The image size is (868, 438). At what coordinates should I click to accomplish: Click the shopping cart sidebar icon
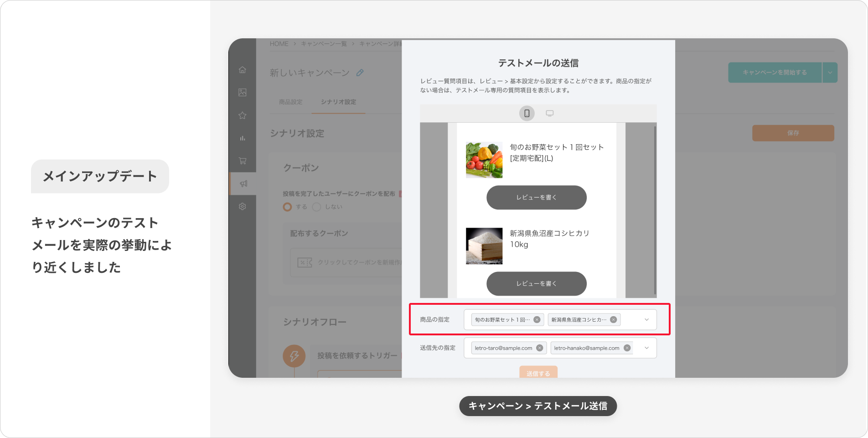pyautogui.click(x=243, y=161)
